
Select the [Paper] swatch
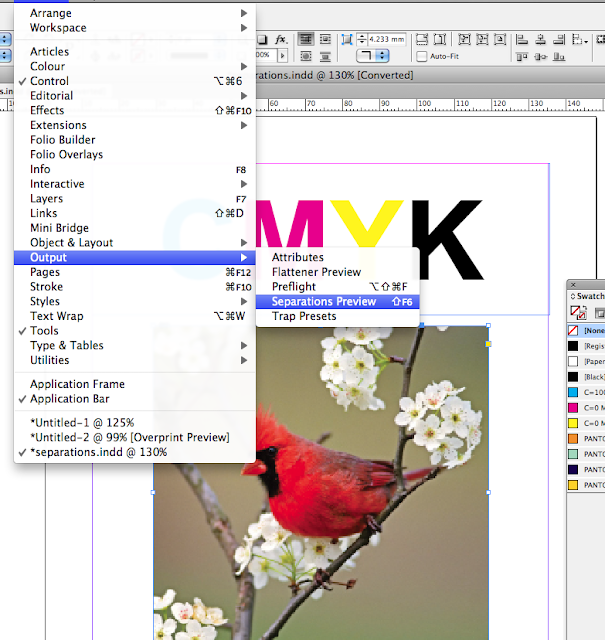[x=586, y=361]
